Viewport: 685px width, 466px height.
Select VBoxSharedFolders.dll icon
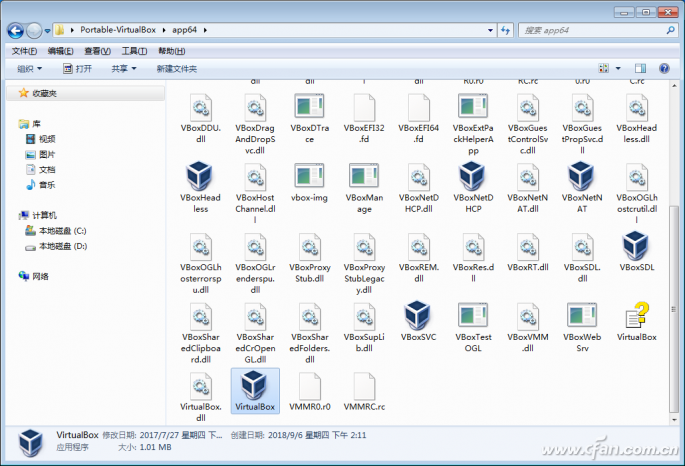click(x=309, y=317)
